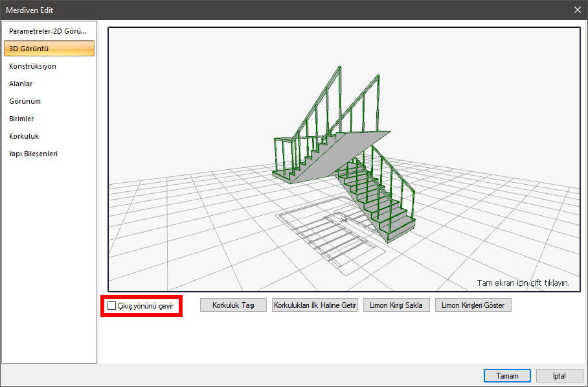Open the Yapı Bileşenleri section
588x387 pixels.
click(x=34, y=154)
